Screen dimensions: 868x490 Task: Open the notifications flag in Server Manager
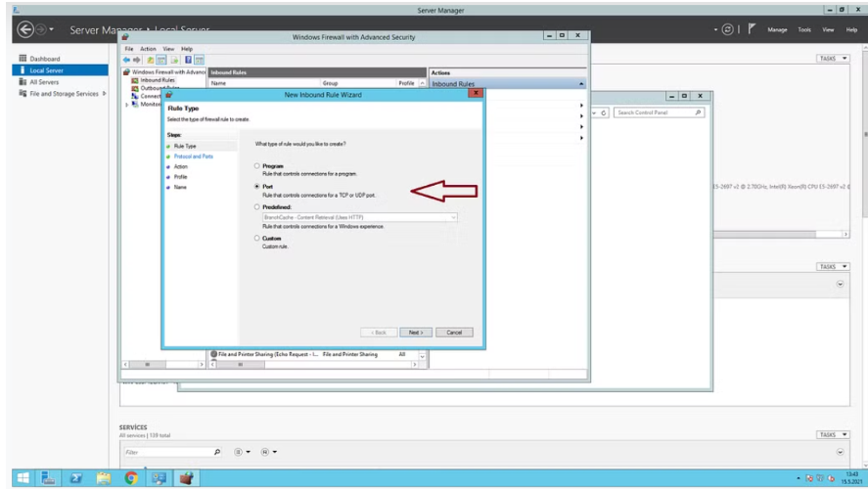(752, 28)
